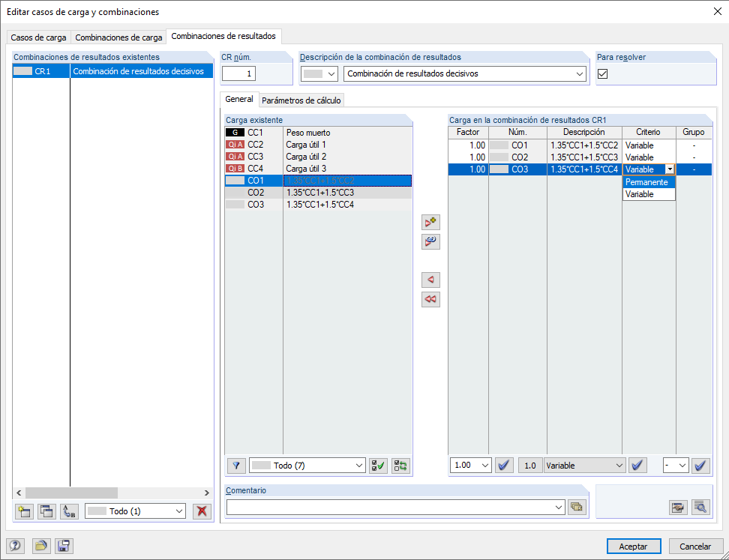Click the open folder icon at bottom left
Screen dimensions: 729x560
click(x=41, y=546)
